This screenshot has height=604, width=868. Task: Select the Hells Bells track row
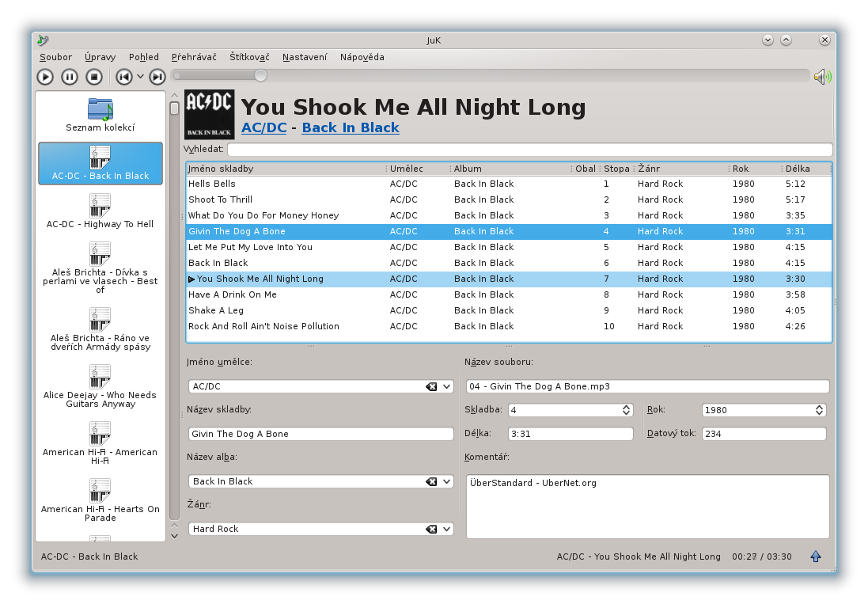[x=510, y=184]
